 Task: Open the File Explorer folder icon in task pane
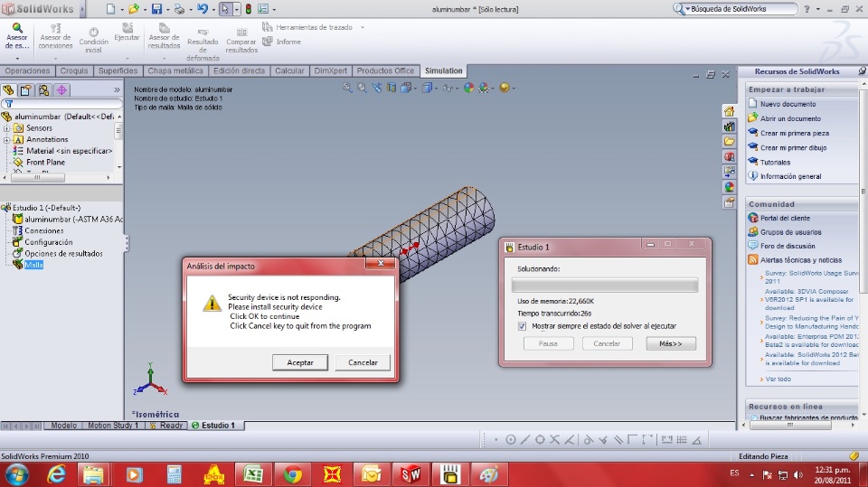click(729, 141)
